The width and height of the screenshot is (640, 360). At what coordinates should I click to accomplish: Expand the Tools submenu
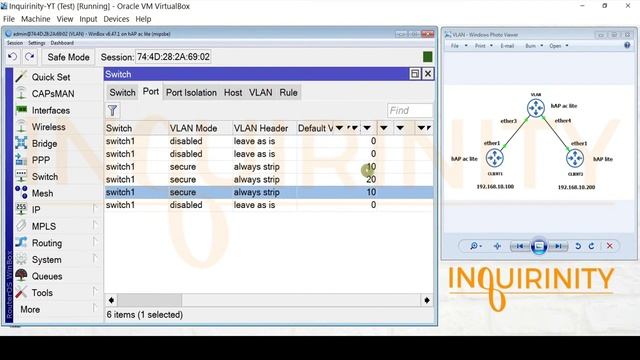pos(94,292)
